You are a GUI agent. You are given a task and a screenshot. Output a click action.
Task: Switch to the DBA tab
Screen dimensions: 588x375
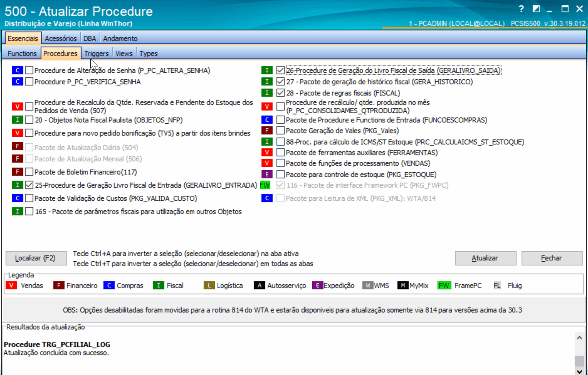(x=89, y=38)
